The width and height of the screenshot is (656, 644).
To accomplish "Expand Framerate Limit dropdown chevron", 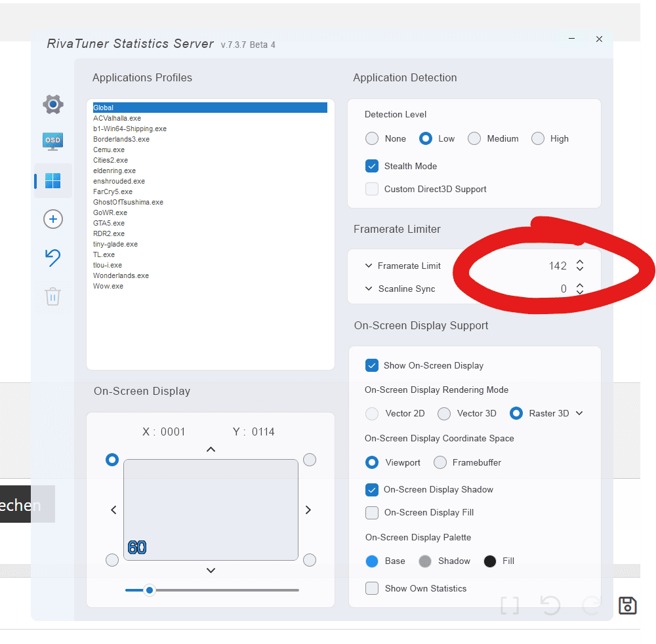I will pos(369,266).
